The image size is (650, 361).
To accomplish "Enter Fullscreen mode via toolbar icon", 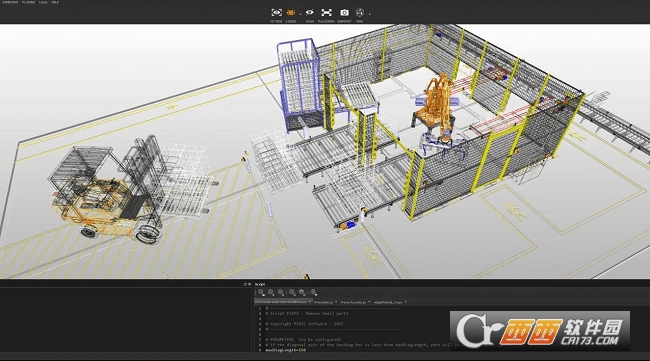I will [x=327, y=12].
